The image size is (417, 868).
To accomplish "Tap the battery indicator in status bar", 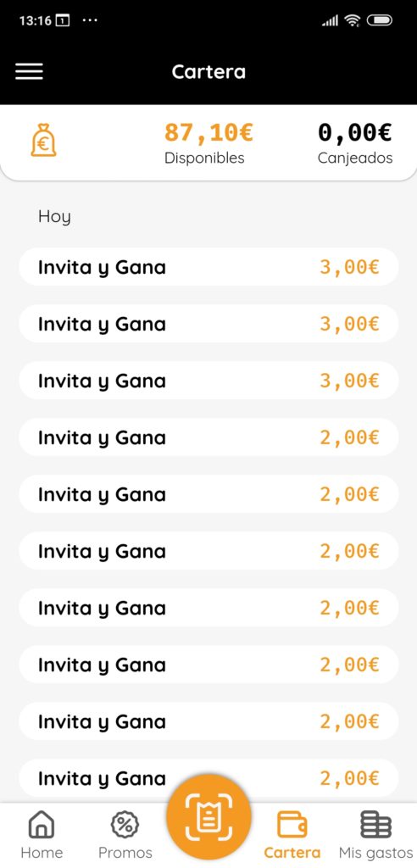I will 380,21.
